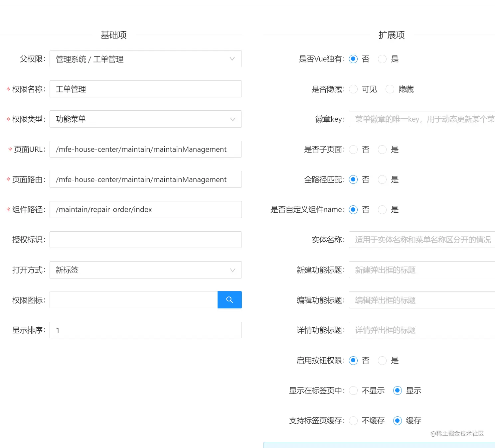Click the search icon button beside 权限图标
The image size is (495, 448).
click(230, 300)
